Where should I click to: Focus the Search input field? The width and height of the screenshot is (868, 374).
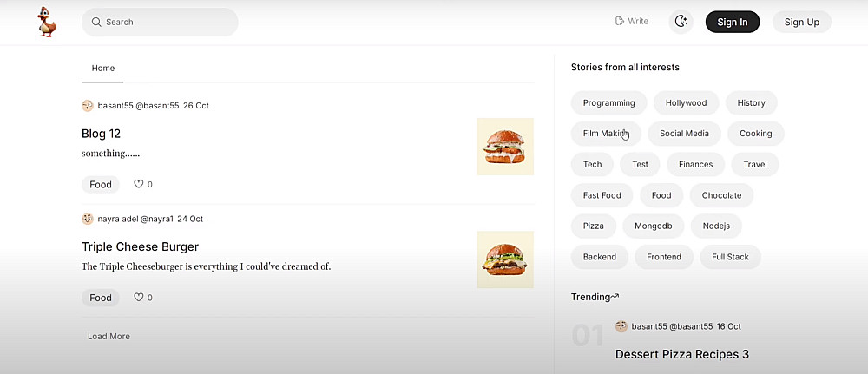(x=165, y=22)
